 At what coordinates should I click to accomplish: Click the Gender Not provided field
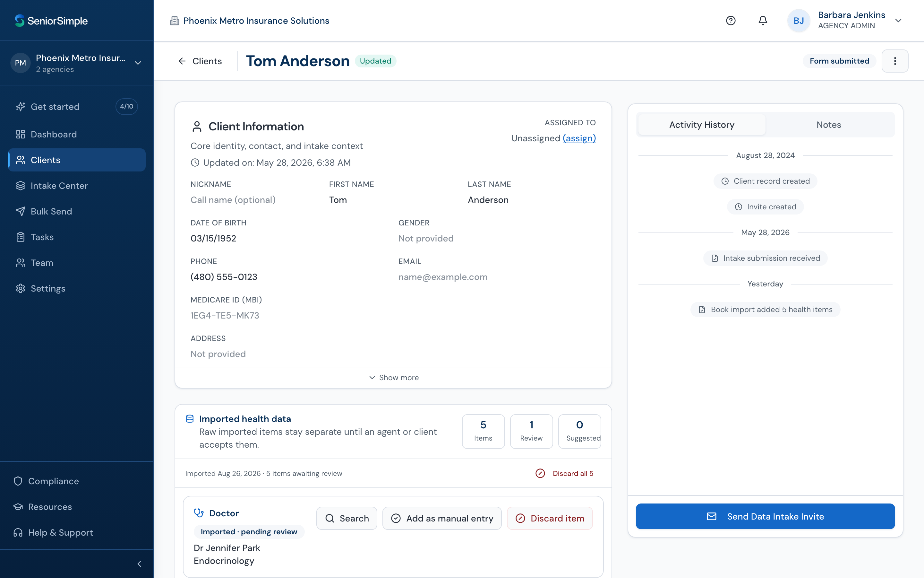[x=426, y=239]
